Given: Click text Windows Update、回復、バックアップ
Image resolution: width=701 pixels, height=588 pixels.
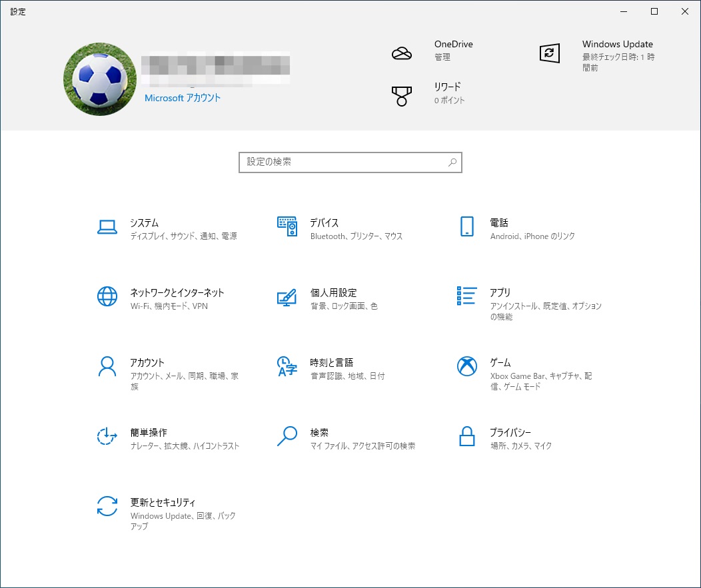Looking at the screenshot, I should pos(183,521).
